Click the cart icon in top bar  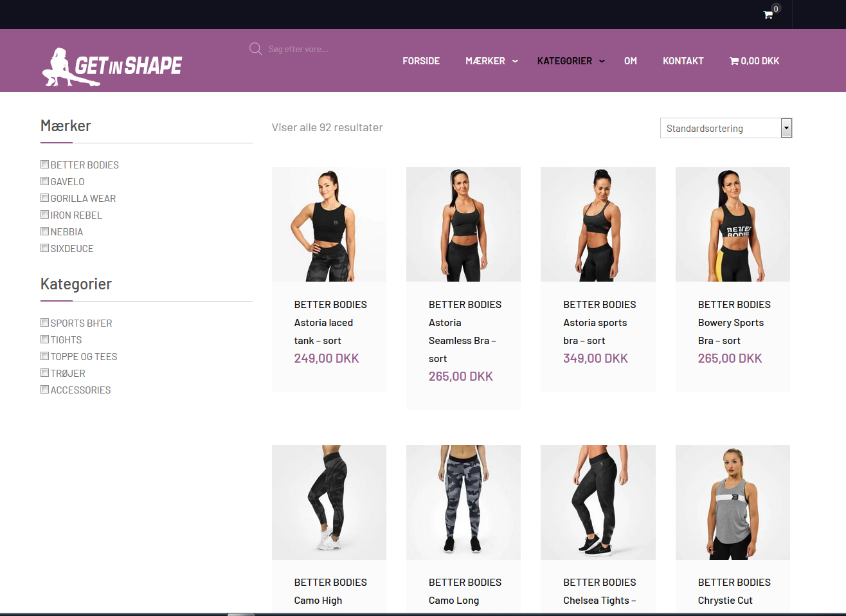click(x=768, y=15)
